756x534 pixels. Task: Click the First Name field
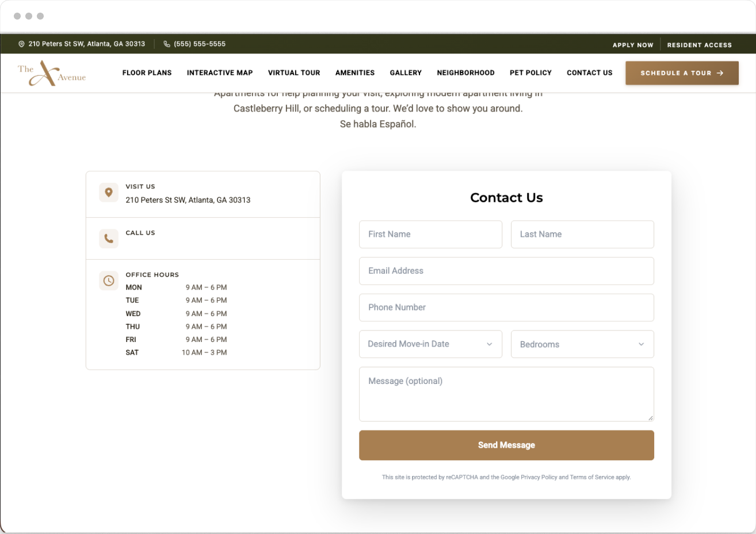pyautogui.click(x=430, y=235)
